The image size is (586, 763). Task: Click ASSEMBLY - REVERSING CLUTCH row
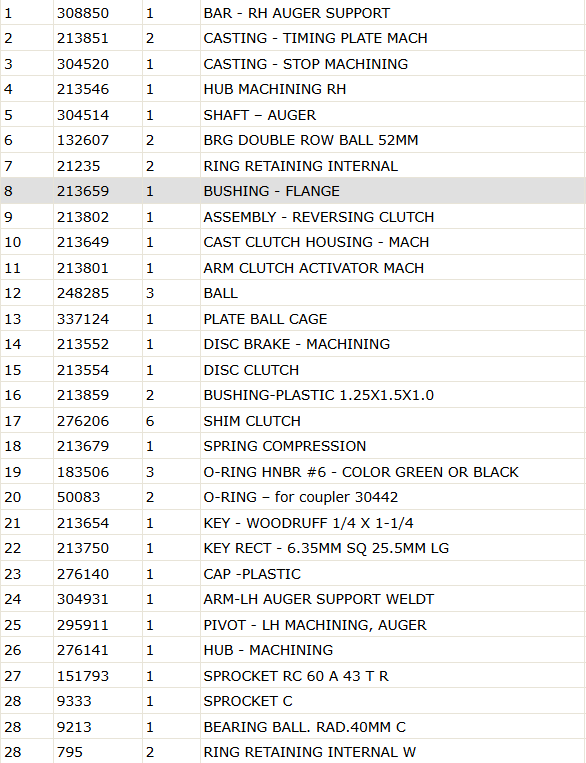(293, 217)
